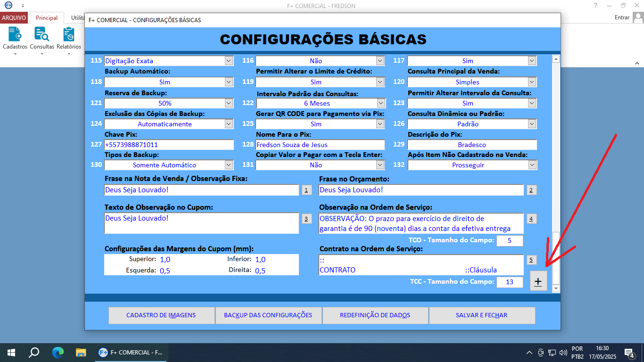Click inside the Chave Pix input field
This screenshot has width=644, height=362.
click(x=169, y=145)
